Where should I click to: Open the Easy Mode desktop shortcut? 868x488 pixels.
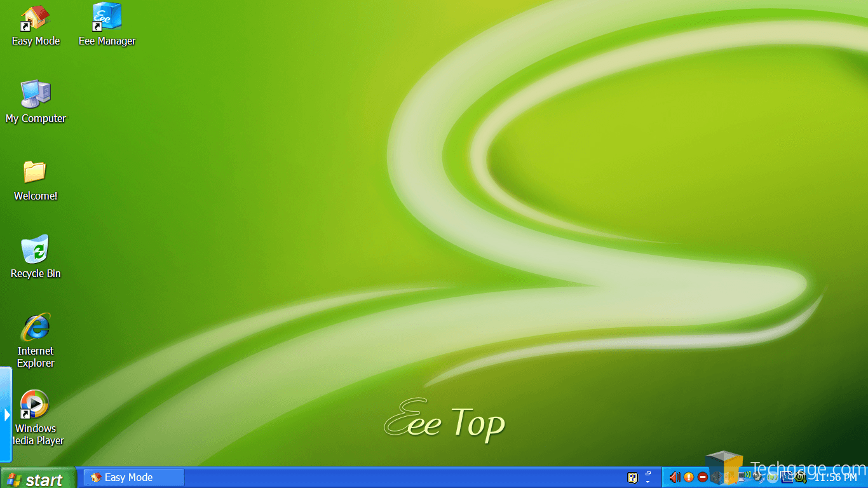tap(36, 25)
